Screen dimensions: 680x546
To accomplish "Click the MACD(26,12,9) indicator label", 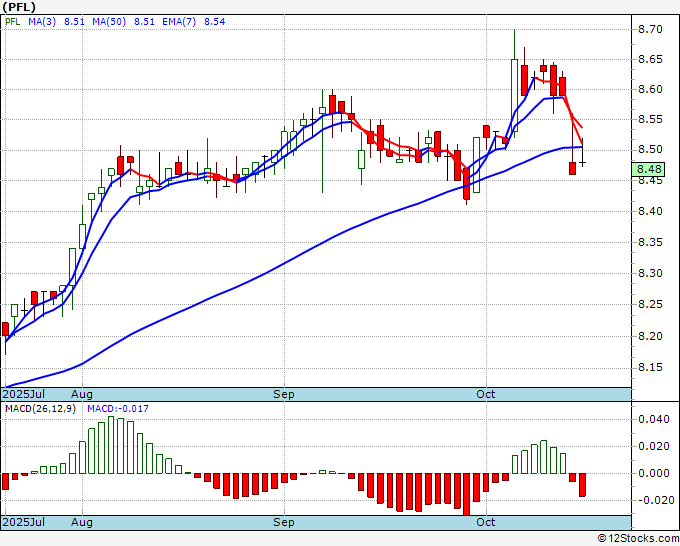I will 40,409.
